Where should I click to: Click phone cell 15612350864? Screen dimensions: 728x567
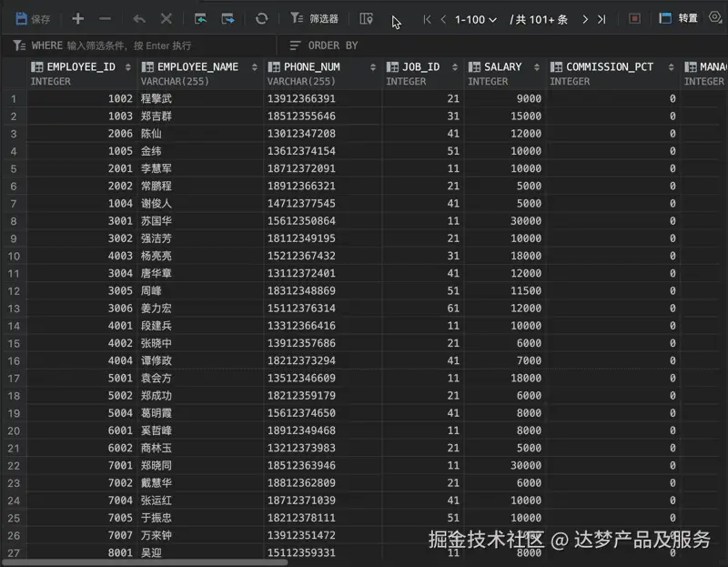coord(323,221)
